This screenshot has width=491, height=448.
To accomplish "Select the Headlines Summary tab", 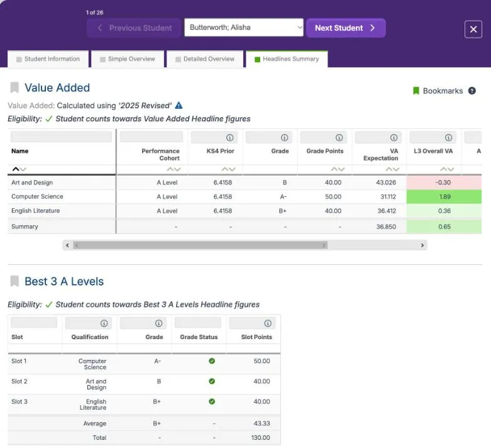I will 287,59.
